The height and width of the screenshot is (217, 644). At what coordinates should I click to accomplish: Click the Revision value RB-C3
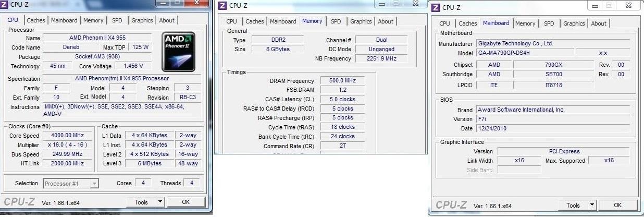point(188,97)
